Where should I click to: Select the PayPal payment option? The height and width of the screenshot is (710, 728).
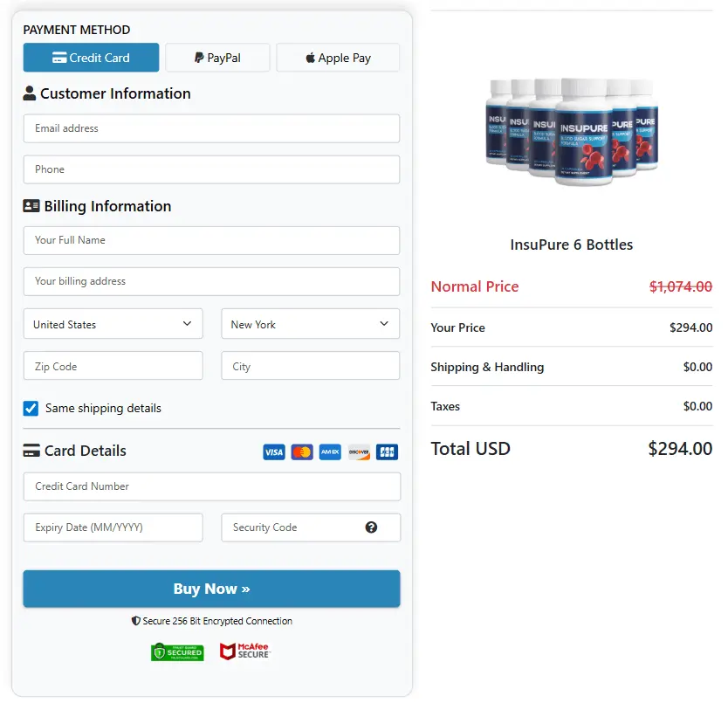pyautogui.click(x=217, y=57)
